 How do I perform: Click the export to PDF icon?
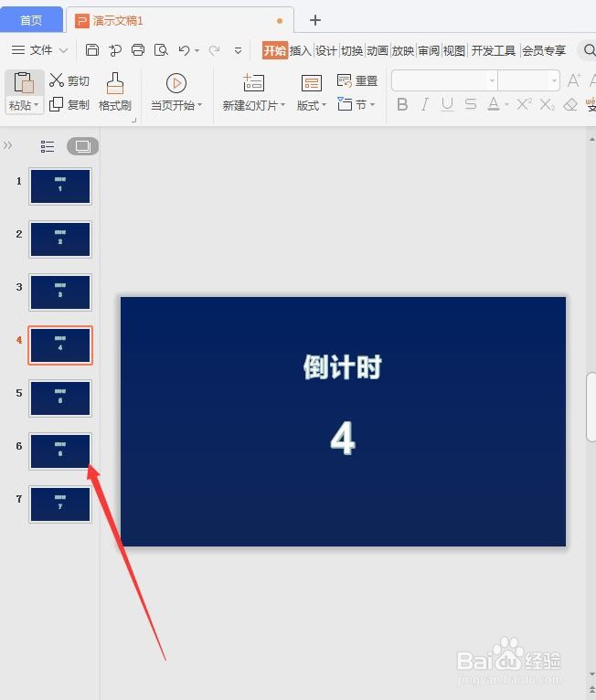[x=115, y=50]
